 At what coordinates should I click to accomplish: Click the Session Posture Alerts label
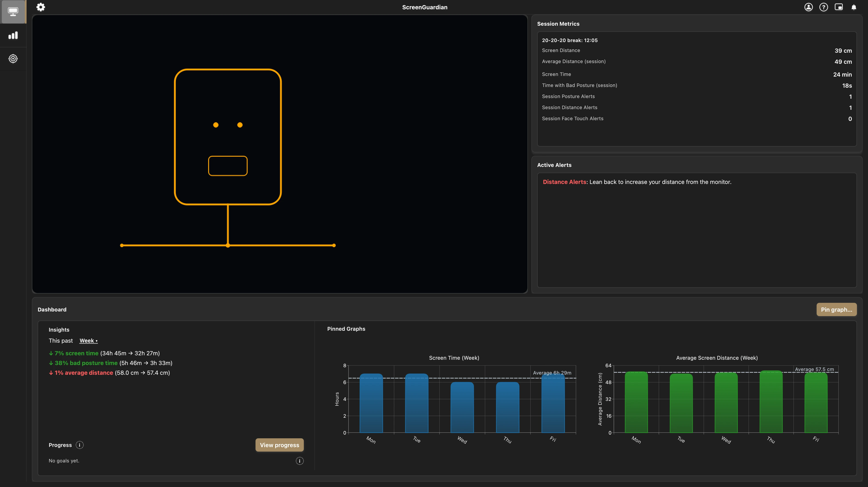pos(568,96)
